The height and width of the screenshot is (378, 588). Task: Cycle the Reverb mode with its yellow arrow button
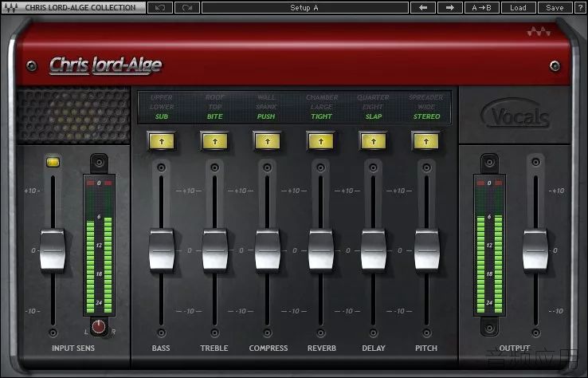coord(320,141)
